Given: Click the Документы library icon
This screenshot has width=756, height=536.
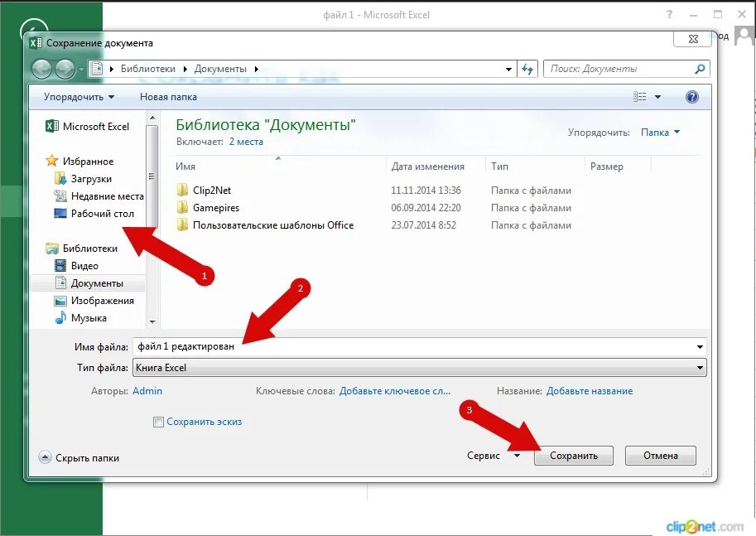Looking at the screenshot, I should 60,282.
